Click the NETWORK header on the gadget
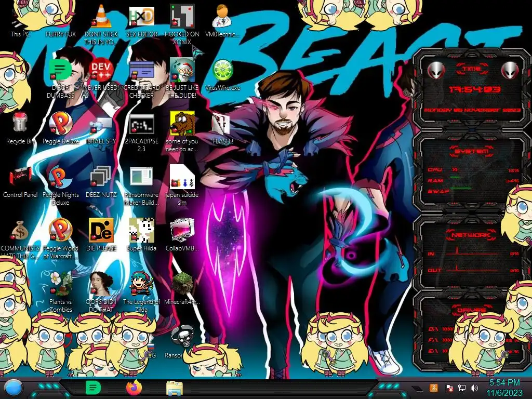This screenshot has height=399, width=532. tap(472, 235)
